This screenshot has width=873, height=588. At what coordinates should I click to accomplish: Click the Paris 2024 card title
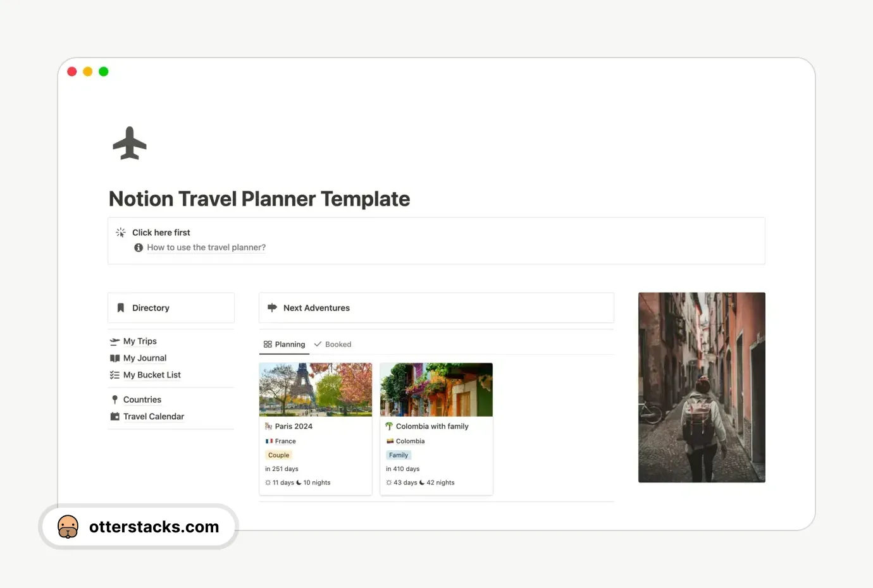point(294,426)
